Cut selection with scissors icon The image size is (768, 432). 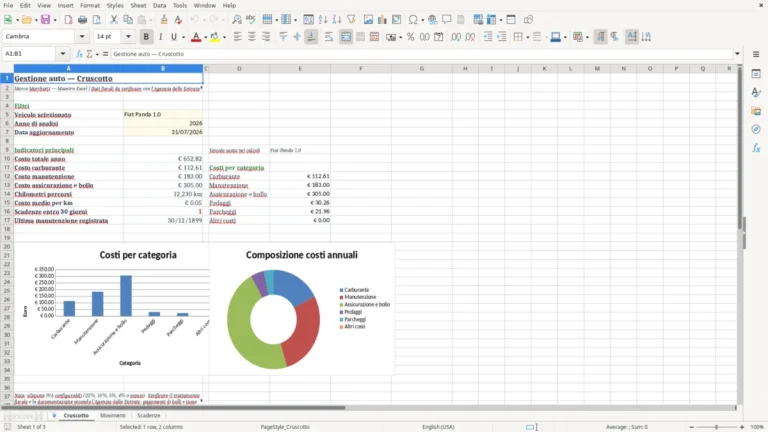point(114,20)
